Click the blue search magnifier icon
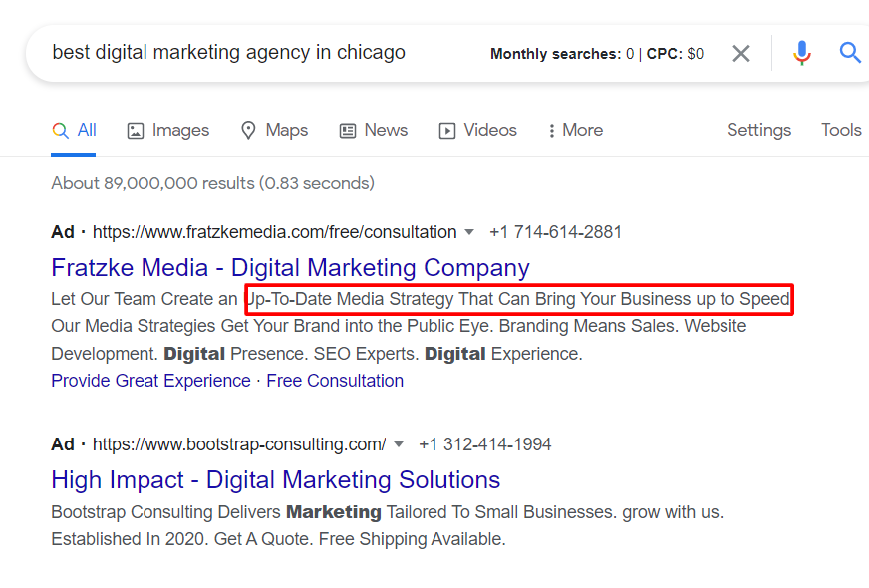The image size is (869, 588). [850, 53]
